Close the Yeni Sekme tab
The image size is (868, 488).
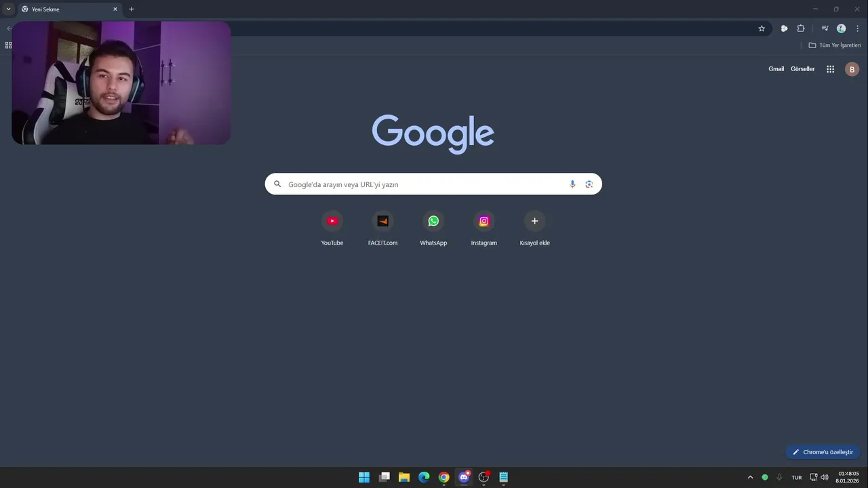point(115,9)
